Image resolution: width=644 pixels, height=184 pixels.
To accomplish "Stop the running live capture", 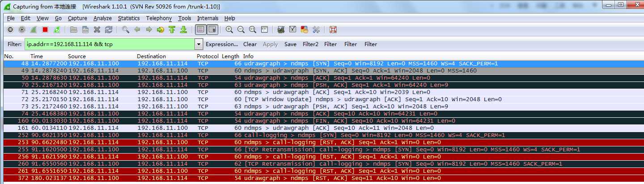I will coord(45,30).
